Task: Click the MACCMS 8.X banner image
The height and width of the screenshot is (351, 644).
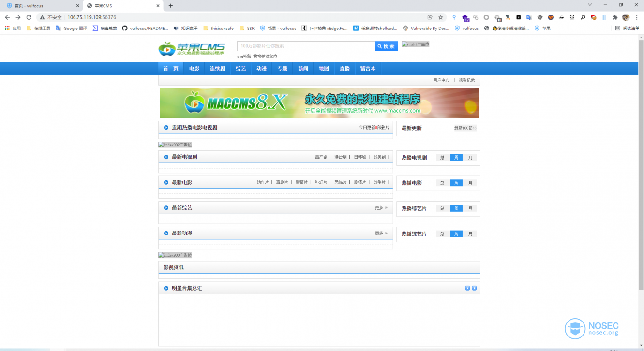Action: tap(319, 103)
